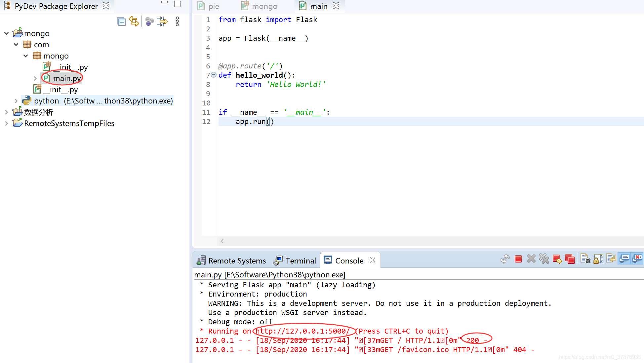This screenshot has height=363, width=644.
Task: Click the Collapse All icon in Package Explorer
Action: [121, 22]
